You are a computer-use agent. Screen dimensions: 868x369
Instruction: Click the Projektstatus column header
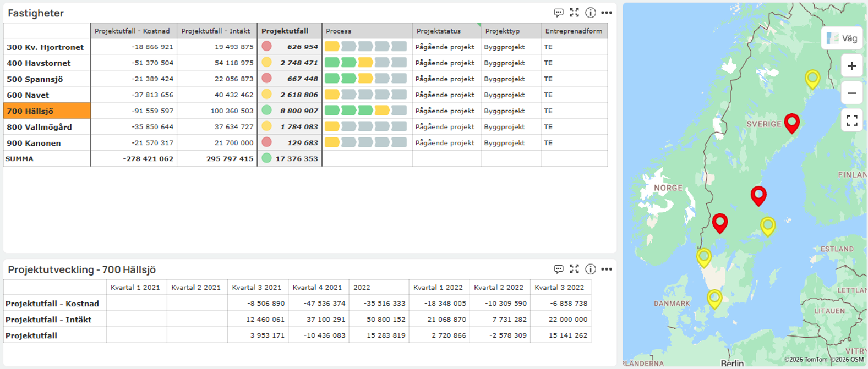coord(446,31)
